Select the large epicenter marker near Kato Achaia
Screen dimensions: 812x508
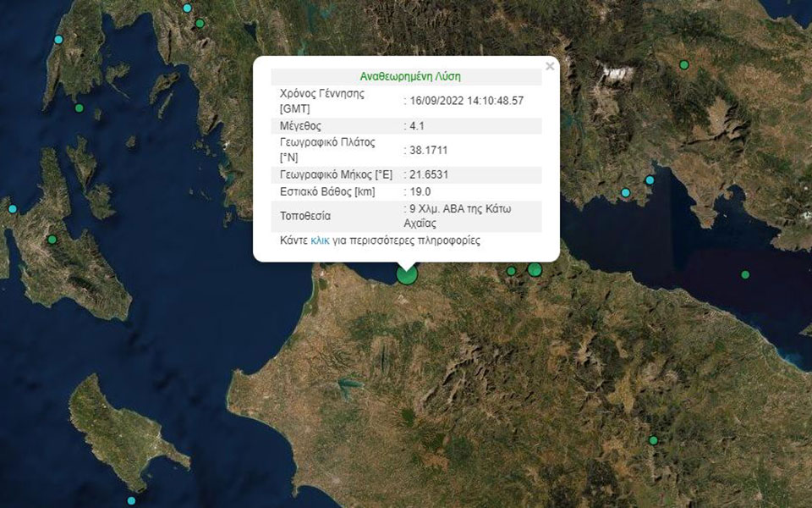[x=406, y=275]
